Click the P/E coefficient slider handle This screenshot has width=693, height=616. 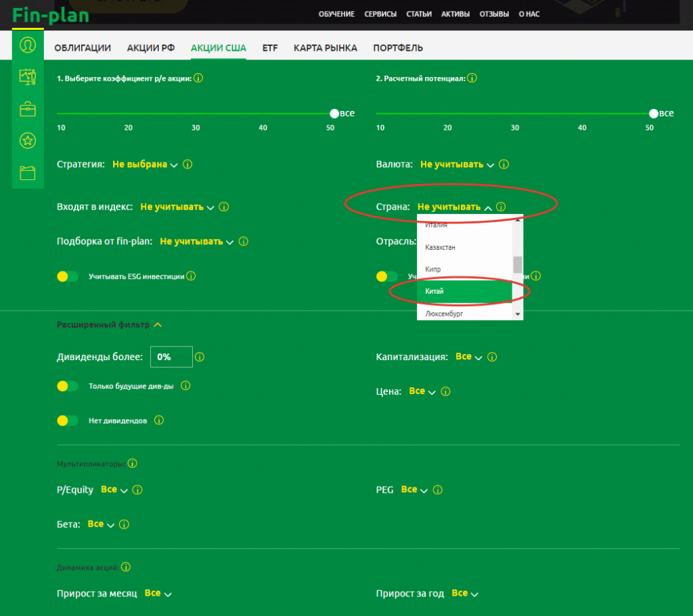pos(334,114)
